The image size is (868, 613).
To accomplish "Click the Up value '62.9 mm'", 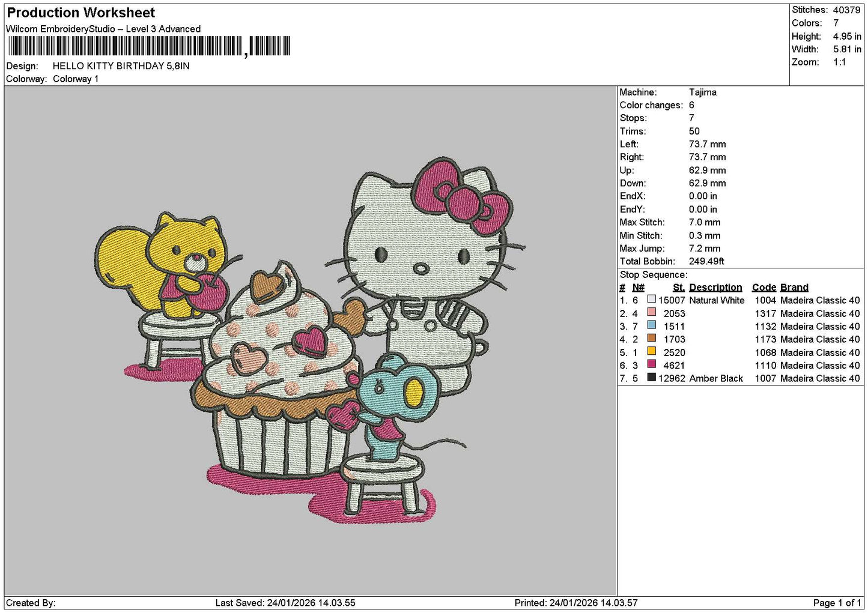I will point(707,171).
